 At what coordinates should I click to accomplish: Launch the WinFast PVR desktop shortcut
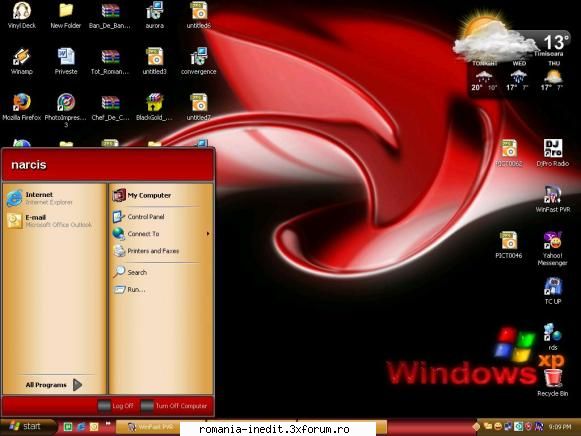pos(552,199)
